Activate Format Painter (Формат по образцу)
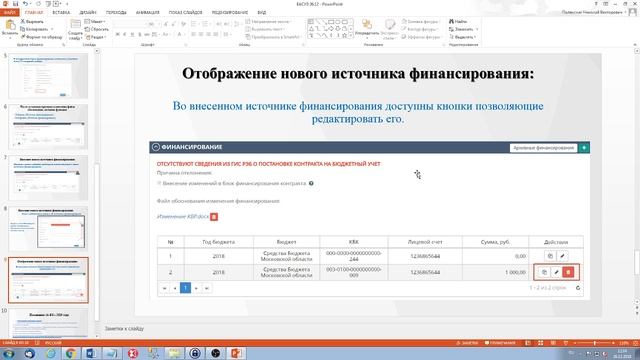 (41, 37)
